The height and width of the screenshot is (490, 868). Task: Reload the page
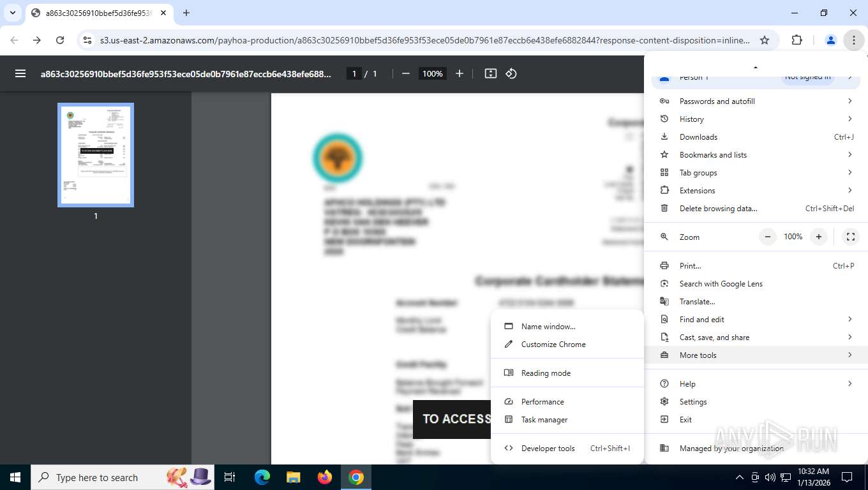coord(60,40)
